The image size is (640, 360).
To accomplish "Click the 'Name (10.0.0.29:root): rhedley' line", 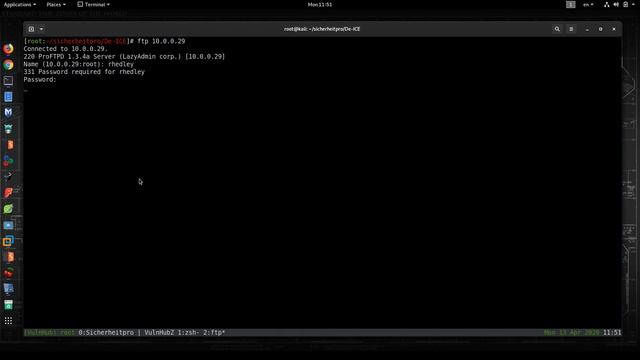I will [x=78, y=64].
